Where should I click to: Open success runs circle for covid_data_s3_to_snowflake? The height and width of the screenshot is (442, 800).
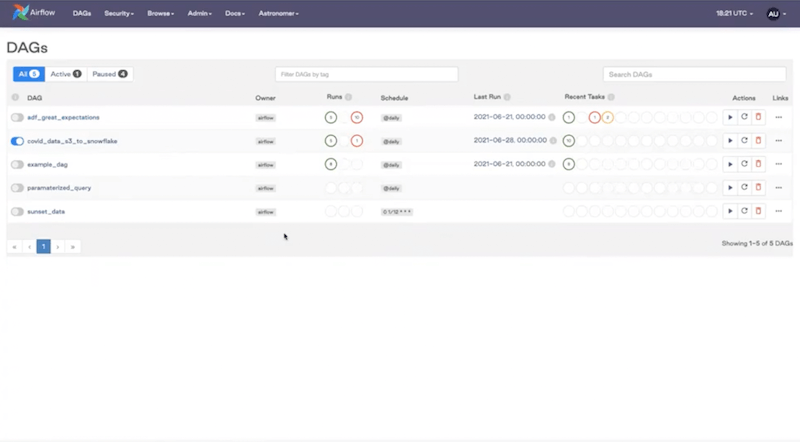click(x=331, y=141)
